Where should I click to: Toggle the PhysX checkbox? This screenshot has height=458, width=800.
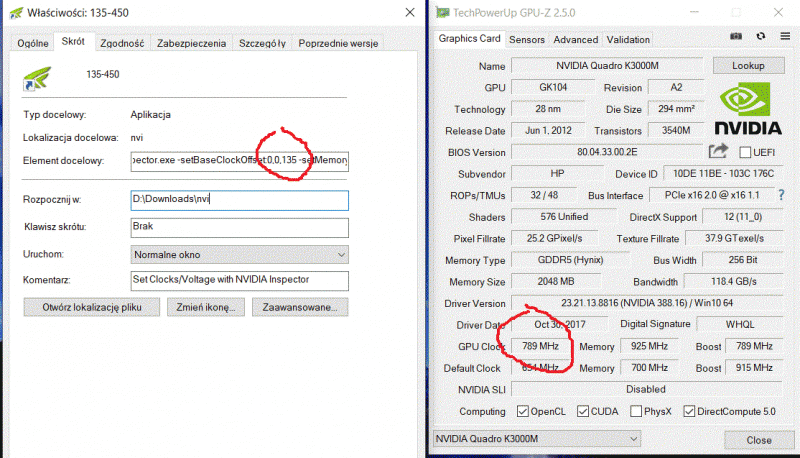click(636, 411)
